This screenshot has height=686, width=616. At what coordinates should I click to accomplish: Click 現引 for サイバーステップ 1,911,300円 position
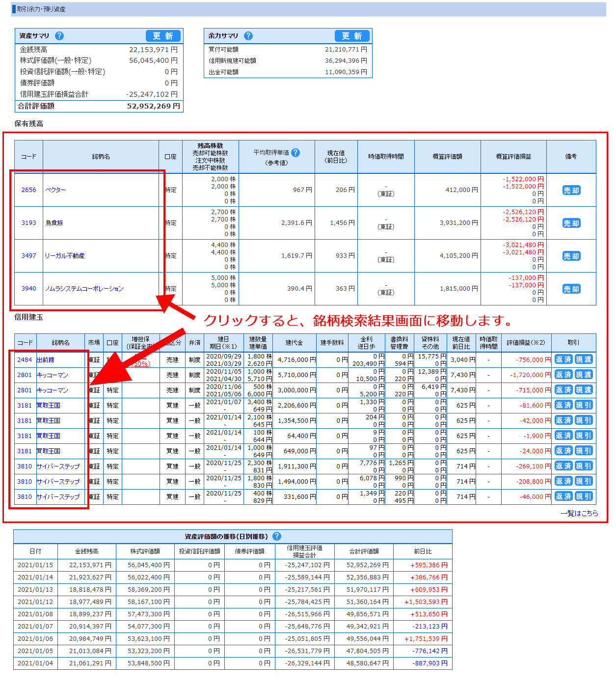point(584,466)
